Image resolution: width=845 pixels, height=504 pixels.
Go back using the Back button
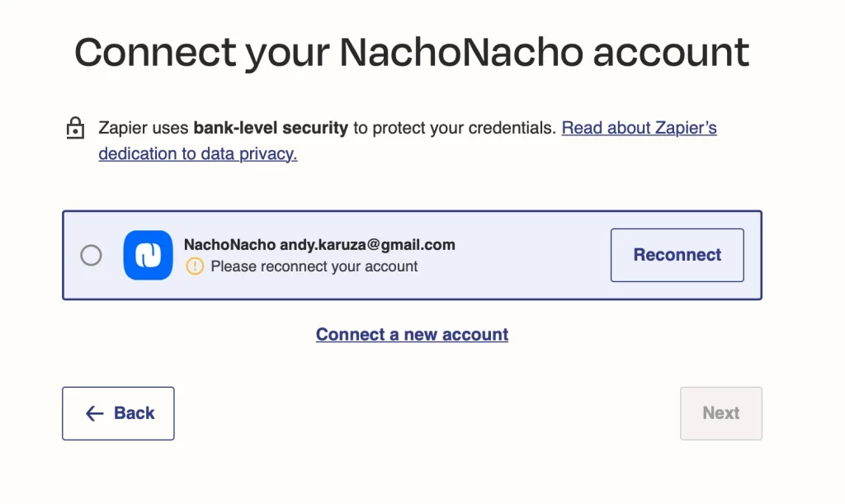[x=118, y=413]
